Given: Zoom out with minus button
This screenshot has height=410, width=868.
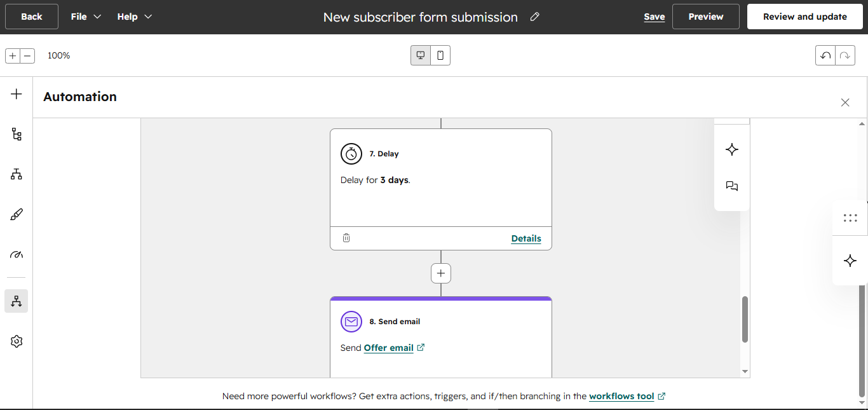Looking at the screenshot, I should (27, 56).
